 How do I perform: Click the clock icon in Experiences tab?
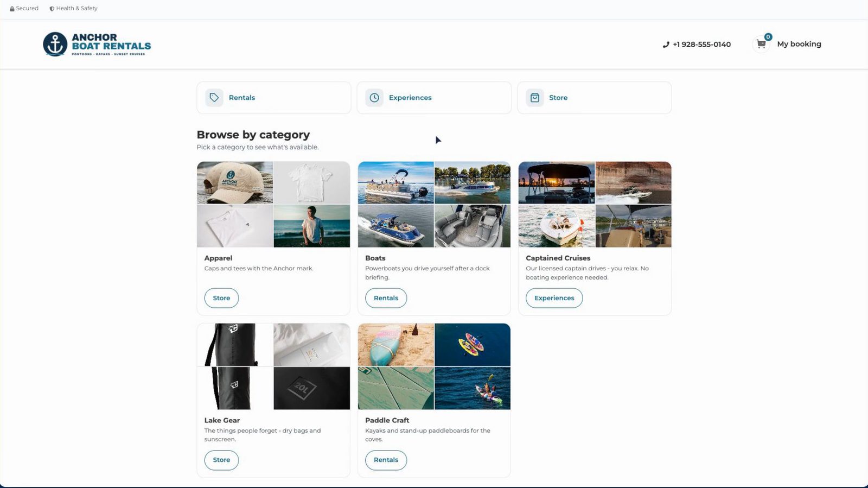374,98
